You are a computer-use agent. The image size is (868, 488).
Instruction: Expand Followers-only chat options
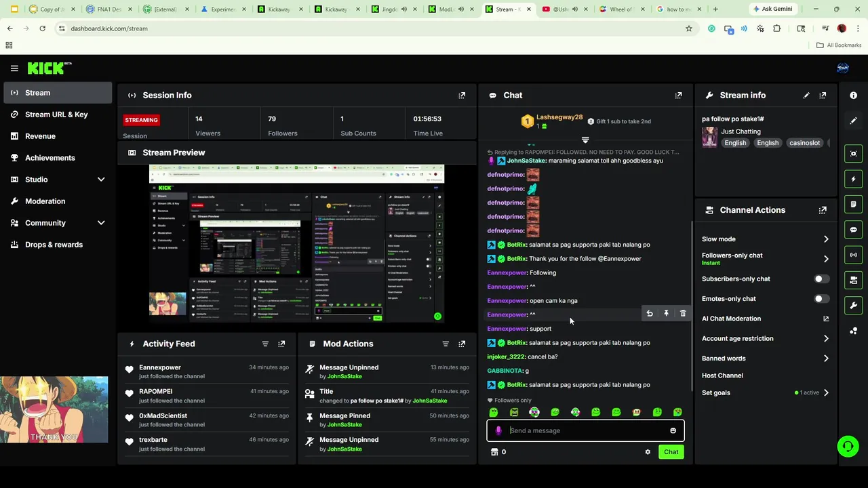click(x=826, y=259)
